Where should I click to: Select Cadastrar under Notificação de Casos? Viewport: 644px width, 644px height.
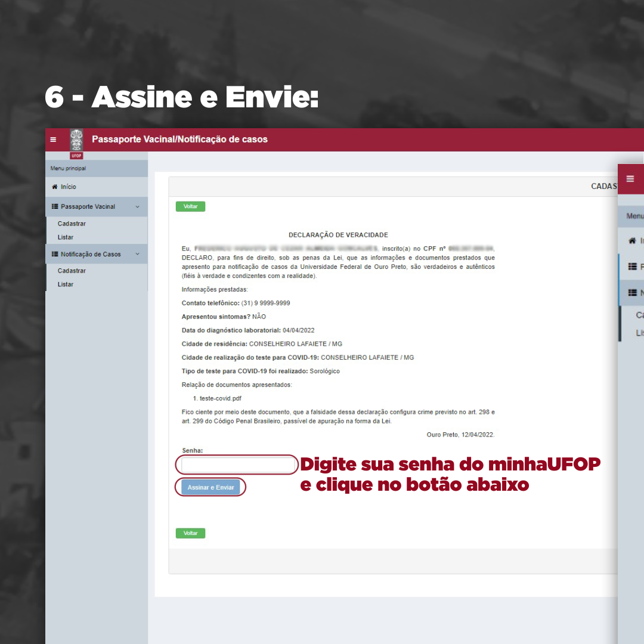click(72, 271)
